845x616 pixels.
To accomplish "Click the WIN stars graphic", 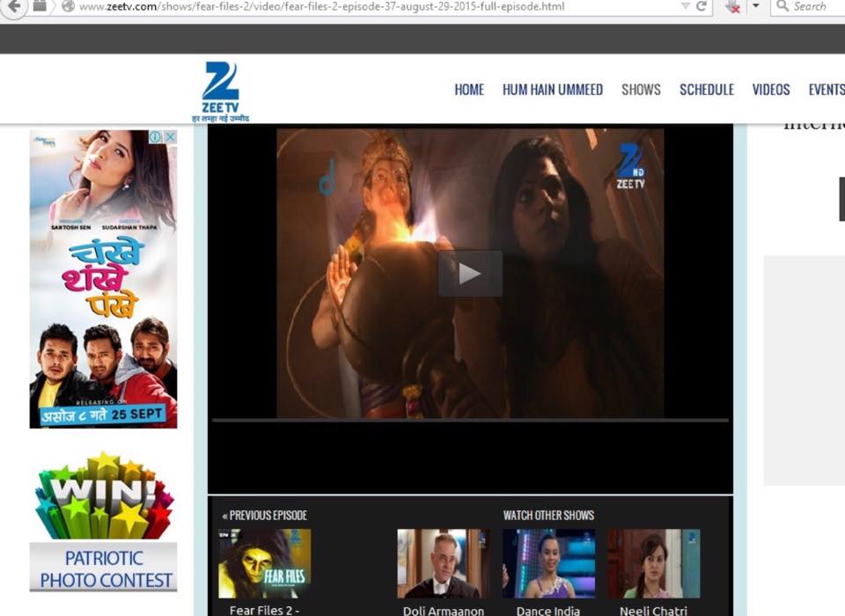I will pos(103,495).
